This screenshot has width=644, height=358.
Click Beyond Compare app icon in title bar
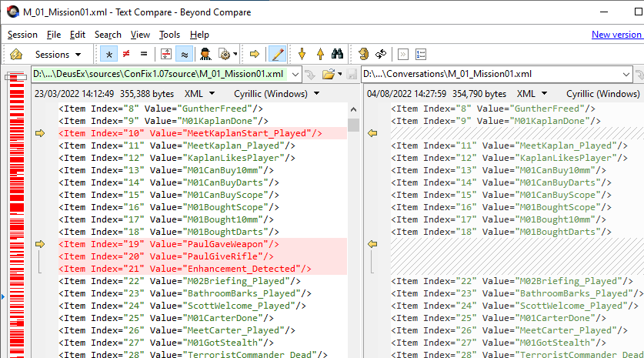(13, 12)
